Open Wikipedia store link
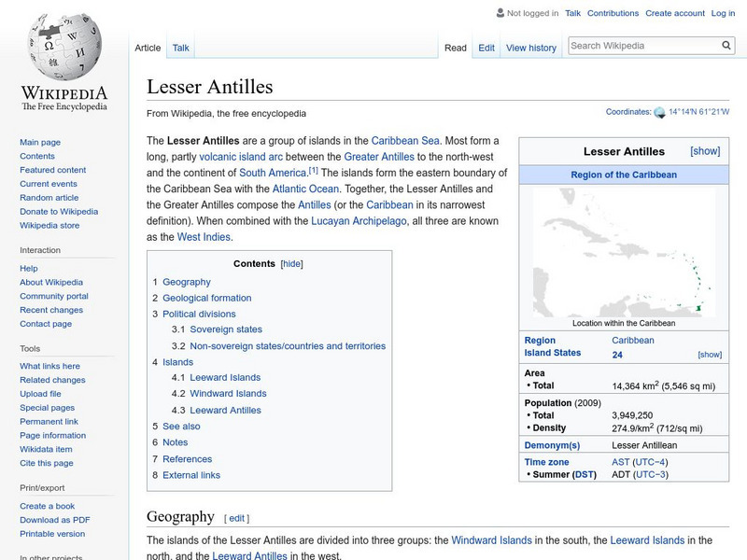Screen dimensions: 747x560 click(49, 225)
